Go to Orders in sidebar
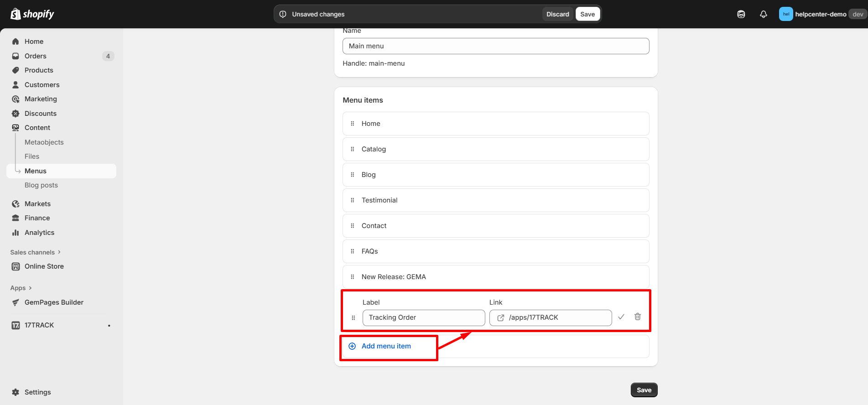 coord(36,56)
